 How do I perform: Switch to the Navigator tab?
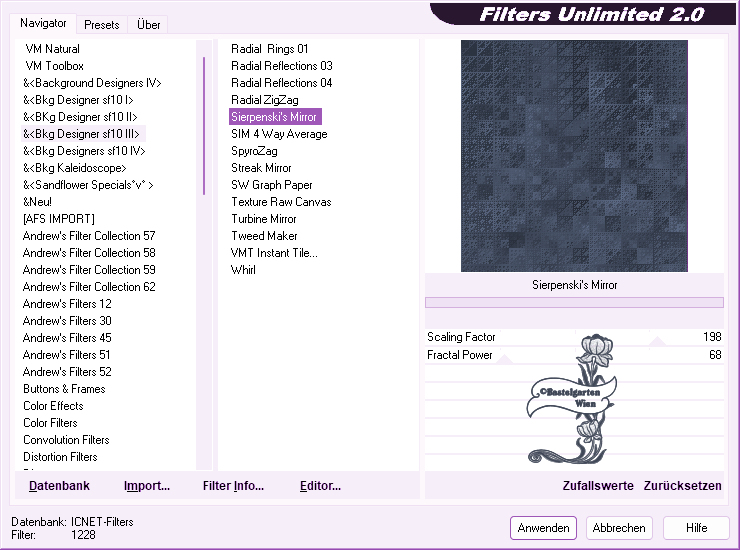[x=43, y=23]
